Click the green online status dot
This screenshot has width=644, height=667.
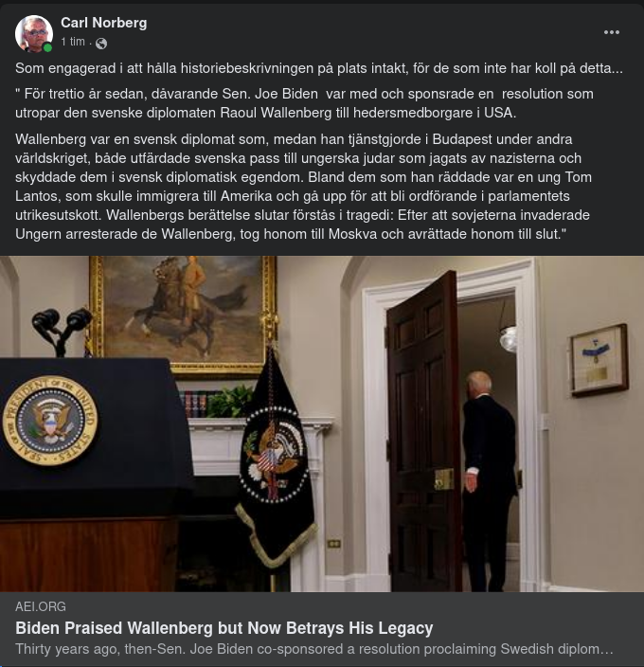tap(47, 47)
